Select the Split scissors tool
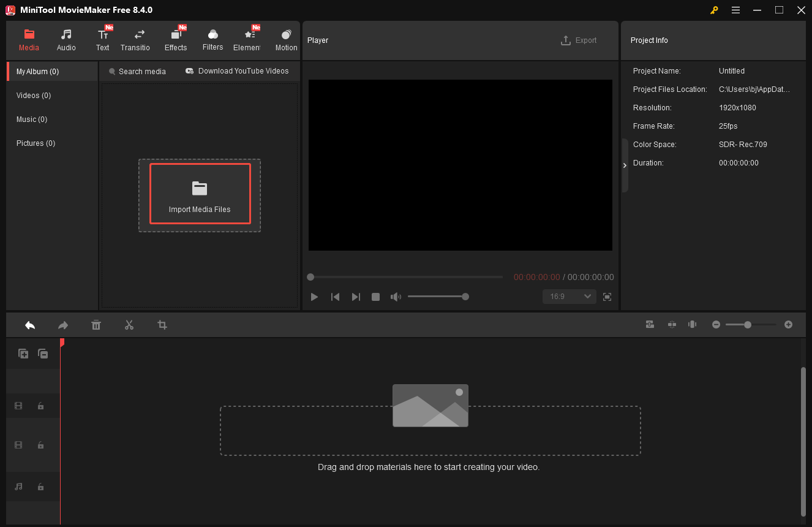 pyautogui.click(x=129, y=325)
